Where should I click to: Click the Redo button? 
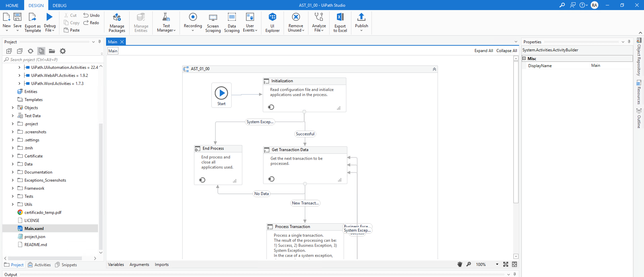(91, 23)
